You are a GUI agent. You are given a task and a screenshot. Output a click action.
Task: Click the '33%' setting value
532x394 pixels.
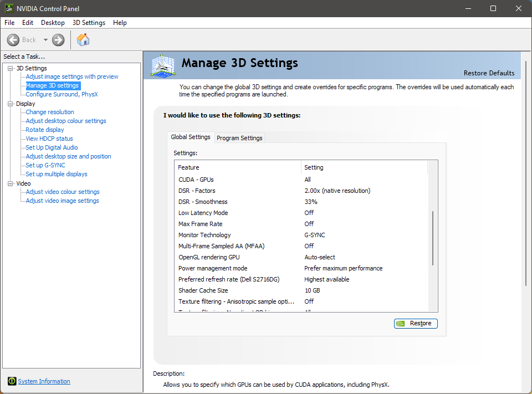pyautogui.click(x=311, y=202)
